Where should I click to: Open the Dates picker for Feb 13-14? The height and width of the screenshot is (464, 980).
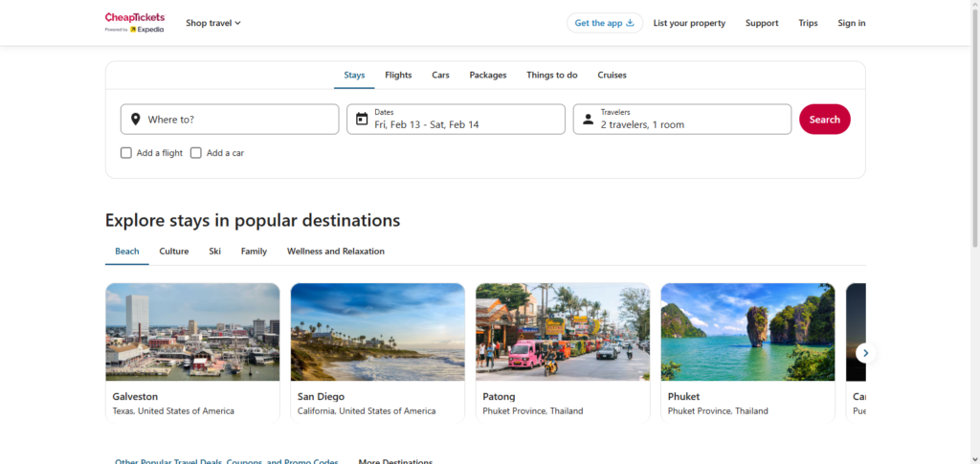[456, 120]
